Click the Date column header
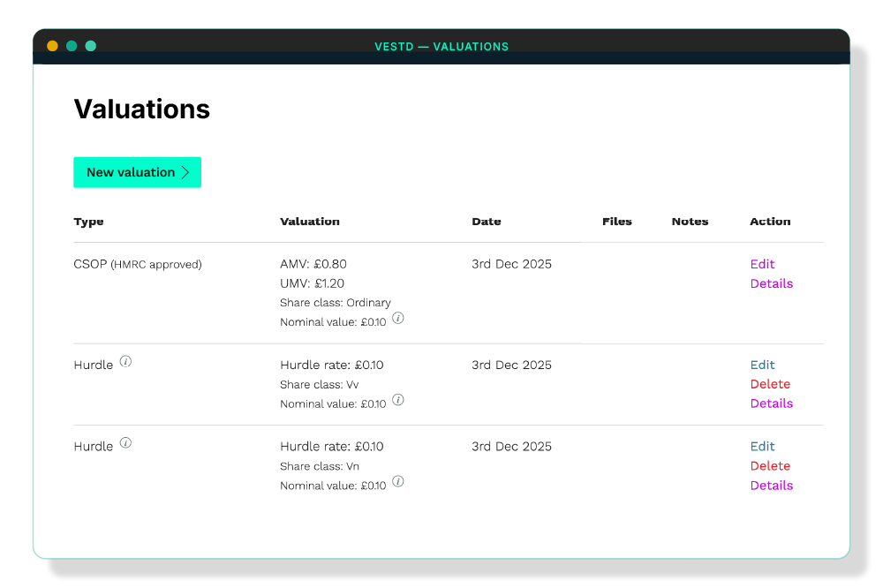The height and width of the screenshot is (588, 883). coord(487,222)
